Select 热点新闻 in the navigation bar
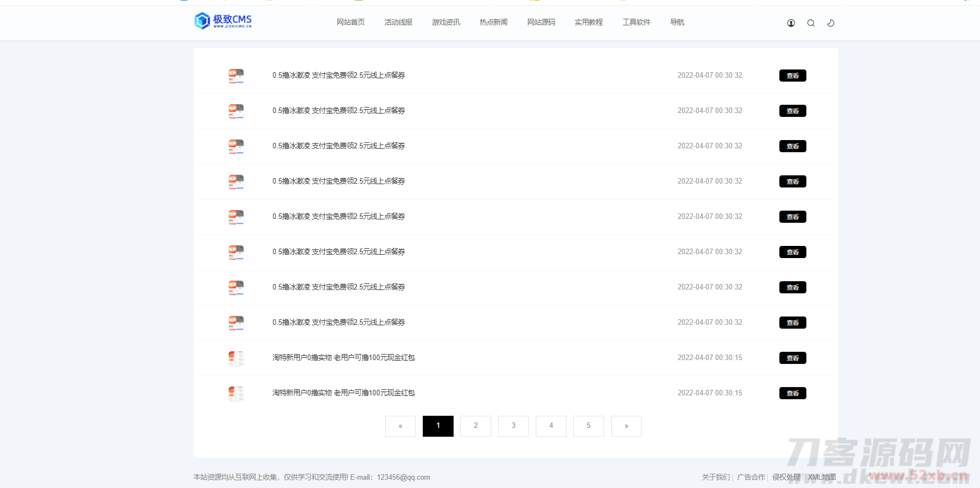Screen dimensions: 980x488 [x=493, y=23]
